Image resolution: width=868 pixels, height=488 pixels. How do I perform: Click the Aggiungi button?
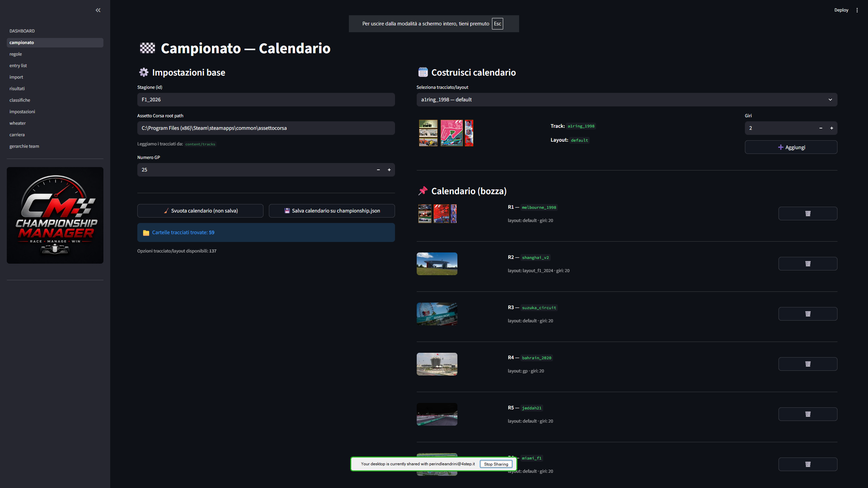coord(791,147)
